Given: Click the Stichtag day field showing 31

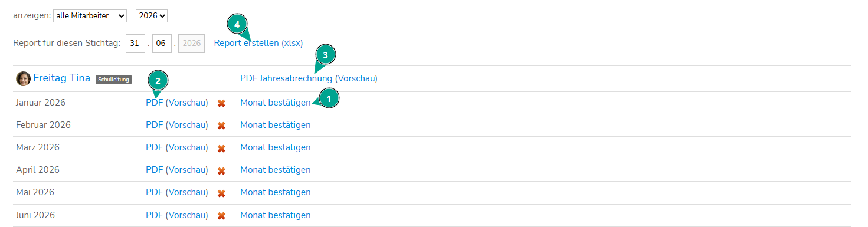Looking at the screenshot, I should 135,44.
